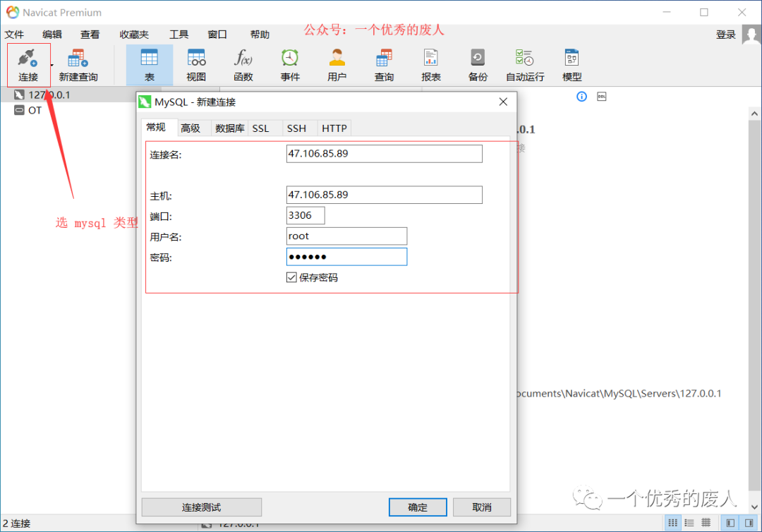Screen dimensions: 762x532
Task: Open the 收藏夹 menu
Action: (134, 35)
